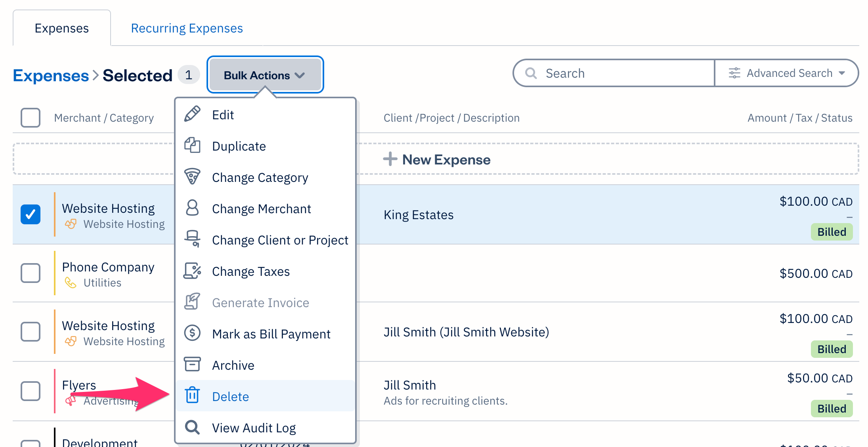Check the Phone Company expense checkbox

[x=31, y=273]
